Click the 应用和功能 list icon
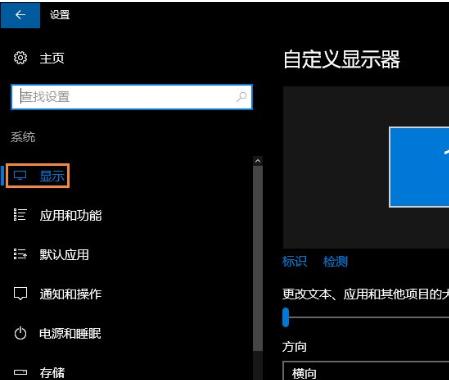The height and width of the screenshot is (380, 449). click(x=20, y=215)
